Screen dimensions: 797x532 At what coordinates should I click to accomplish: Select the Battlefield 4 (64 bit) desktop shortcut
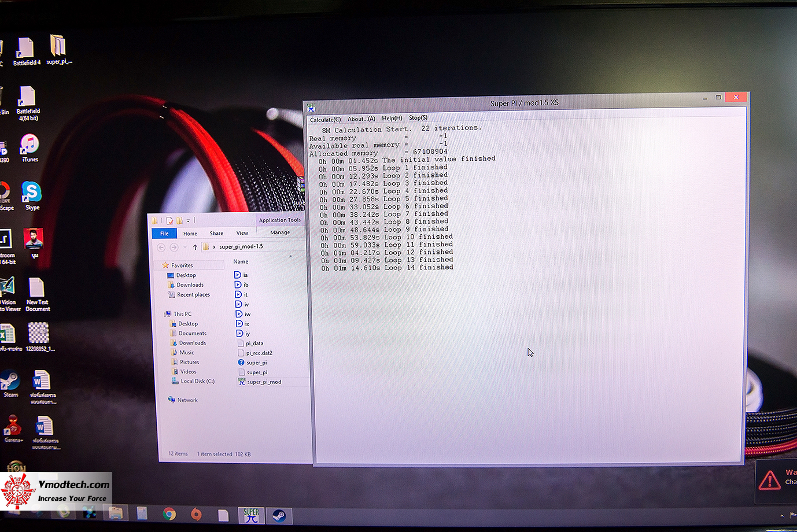click(x=27, y=104)
